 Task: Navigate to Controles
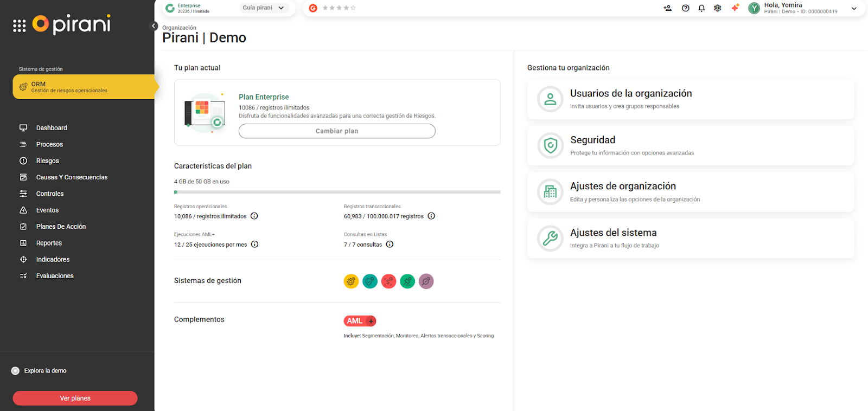50,194
